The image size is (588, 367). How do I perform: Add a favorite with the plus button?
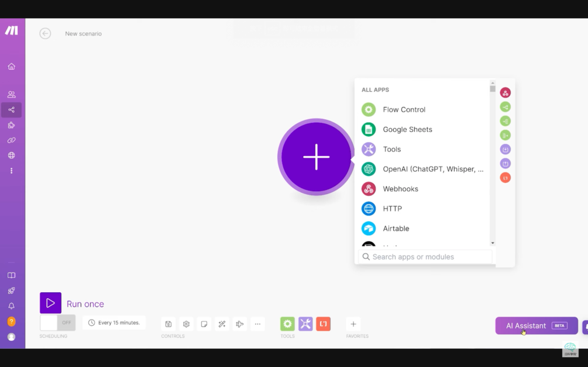353,324
